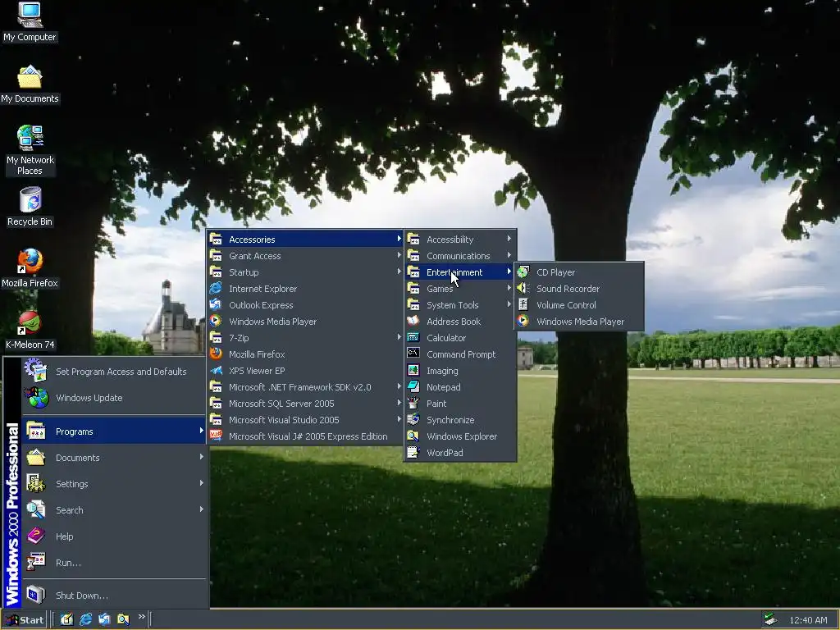
Task: Click the Command Prompt icon
Action: tap(413, 354)
